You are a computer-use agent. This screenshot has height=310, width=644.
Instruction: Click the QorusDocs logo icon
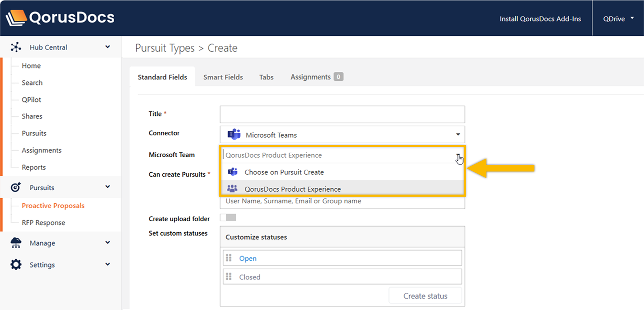[x=16, y=18]
